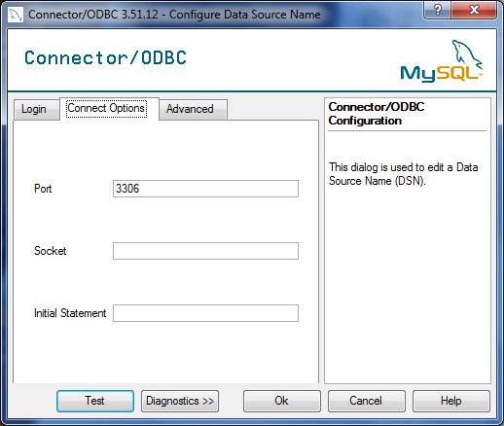Expand the Diagnostics >> section
The image size is (504, 426).
[x=180, y=401]
